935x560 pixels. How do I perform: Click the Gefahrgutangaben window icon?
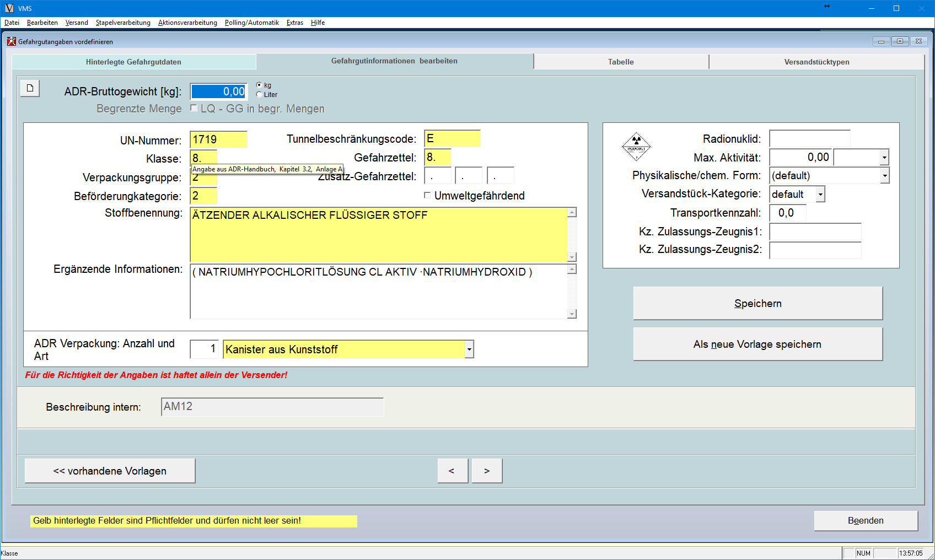coord(11,41)
